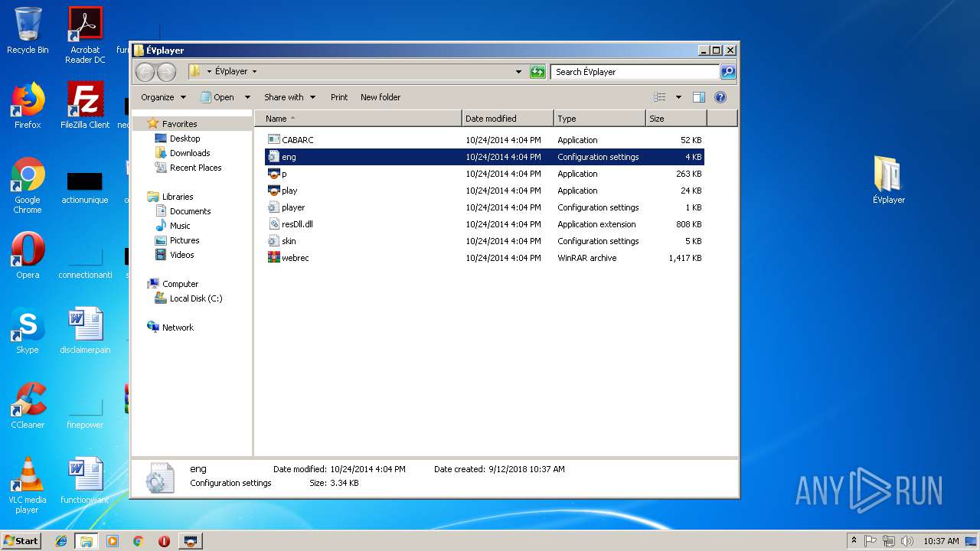Open Recent Places in navigation pane
Screen dimensions: 980x551
click(x=188, y=168)
